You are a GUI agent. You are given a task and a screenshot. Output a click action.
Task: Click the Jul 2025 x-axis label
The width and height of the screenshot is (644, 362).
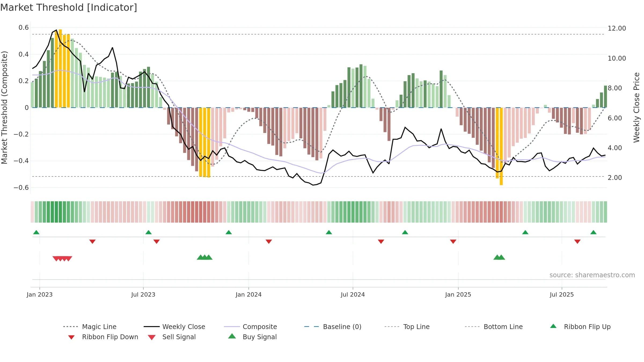562,295
